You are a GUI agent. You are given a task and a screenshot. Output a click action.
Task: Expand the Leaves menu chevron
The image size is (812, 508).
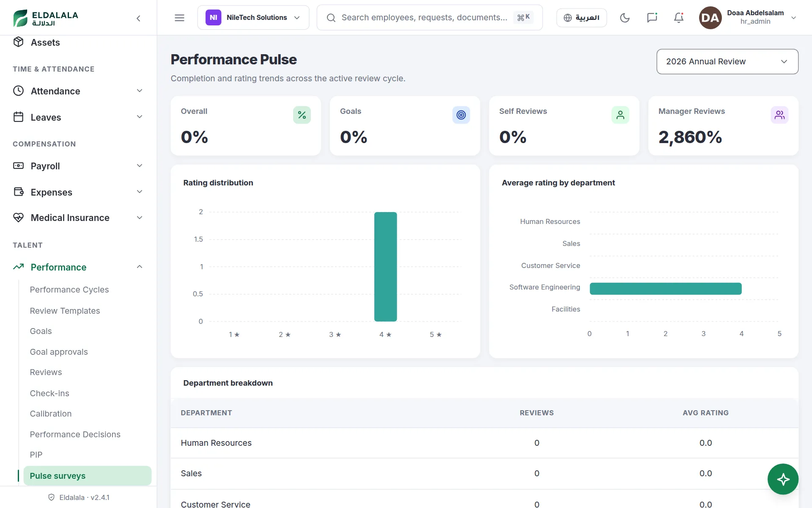pyautogui.click(x=140, y=117)
